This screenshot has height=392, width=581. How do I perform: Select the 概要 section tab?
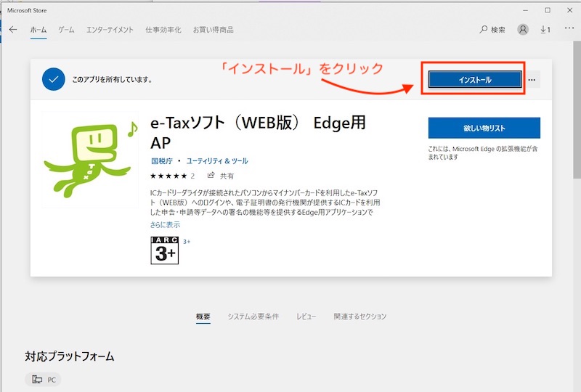tap(203, 317)
